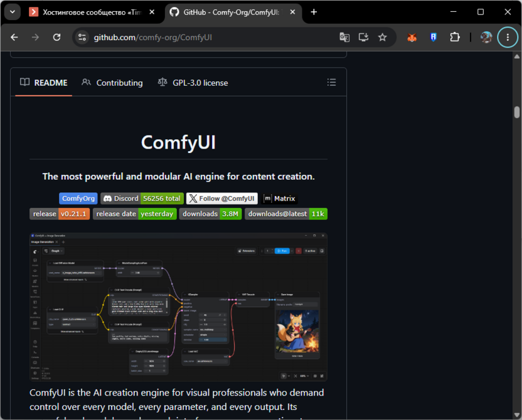Open the Bitwarden shield extension
522x420 pixels.
(433, 37)
